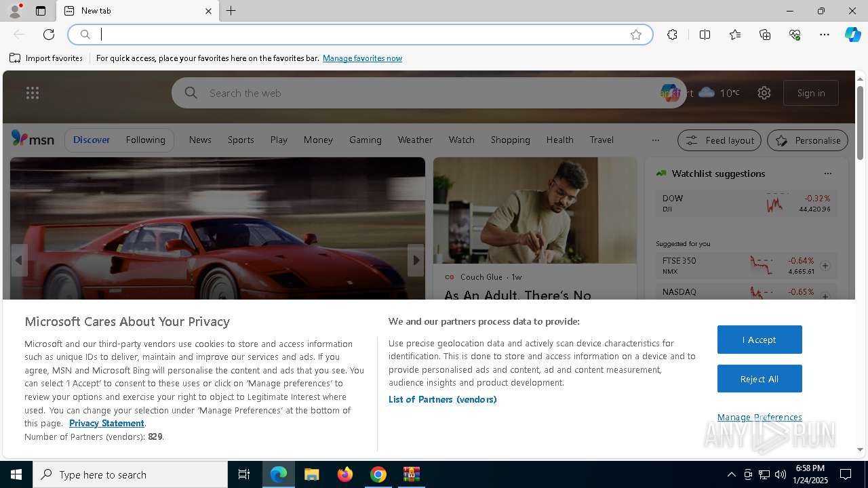Open Manage favorites now link
This screenshot has width=868, height=488.
(362, 58)
